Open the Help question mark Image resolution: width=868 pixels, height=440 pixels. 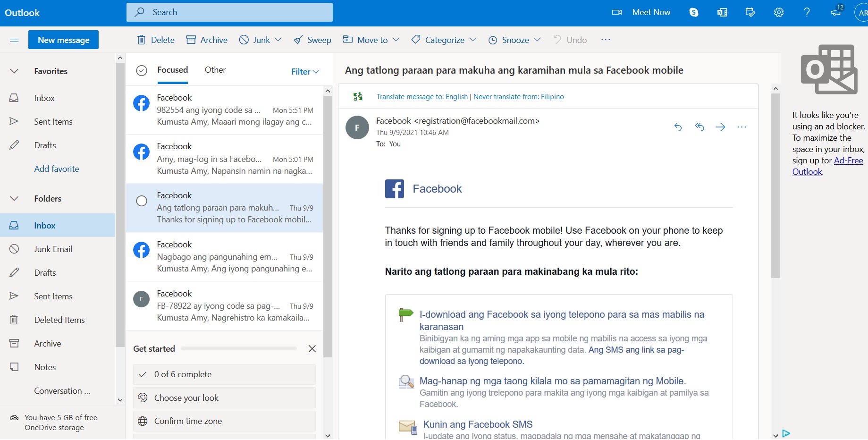pos(807,13)
